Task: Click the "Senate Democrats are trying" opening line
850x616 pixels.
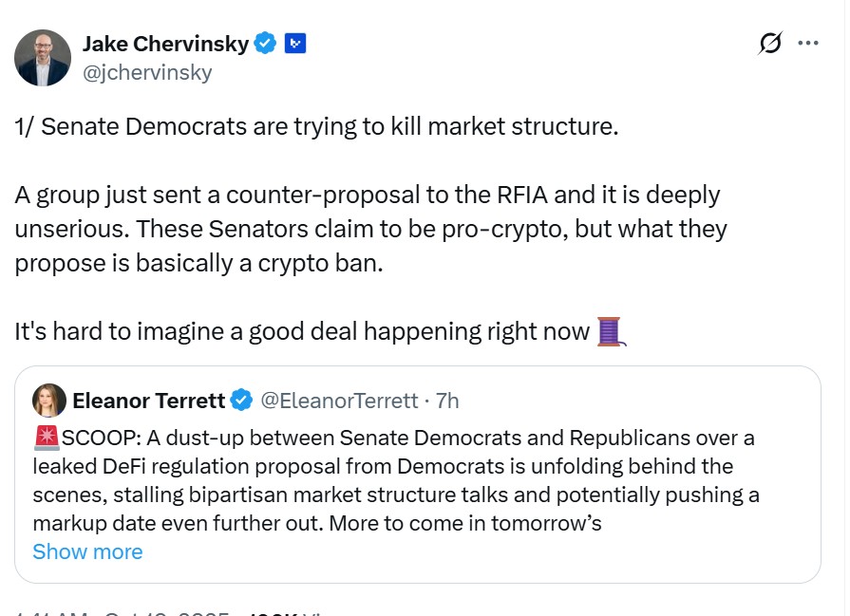Action: [316, 127]
